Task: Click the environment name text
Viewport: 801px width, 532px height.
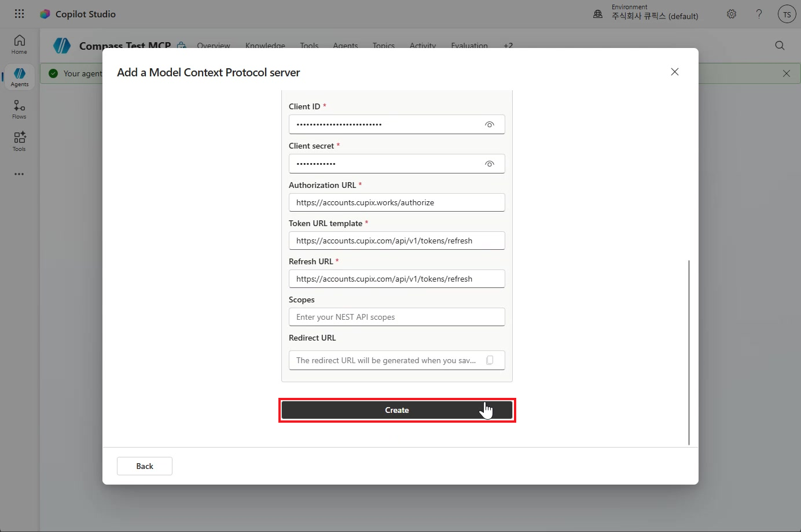Action: pos(655,16)
